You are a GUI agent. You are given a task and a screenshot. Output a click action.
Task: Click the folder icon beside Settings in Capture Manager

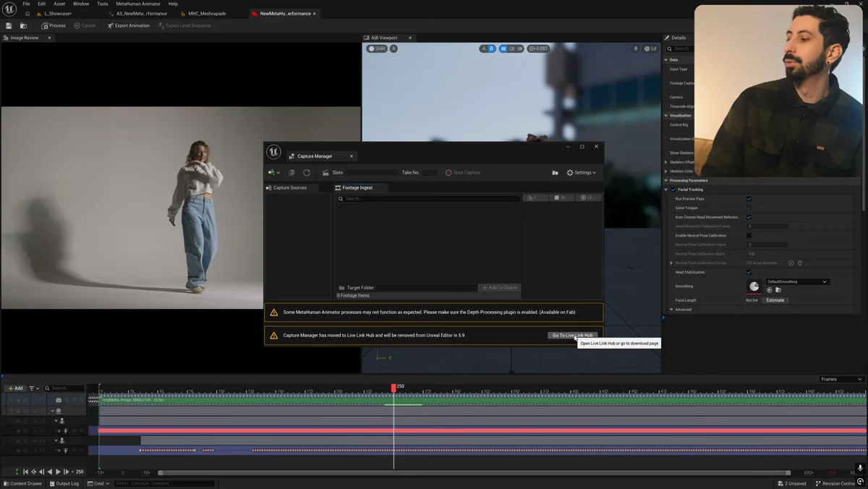pyautogui.click(x=555, y=173)
